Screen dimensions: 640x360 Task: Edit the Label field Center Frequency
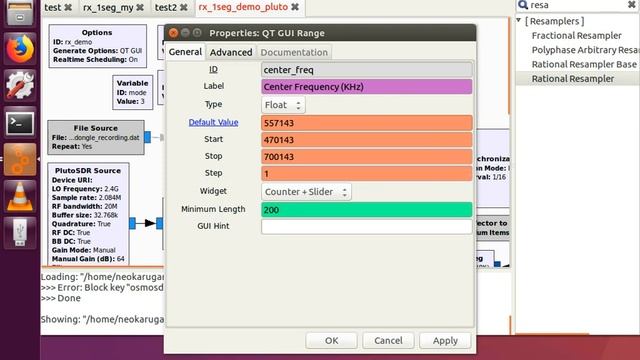coord(367,87)
